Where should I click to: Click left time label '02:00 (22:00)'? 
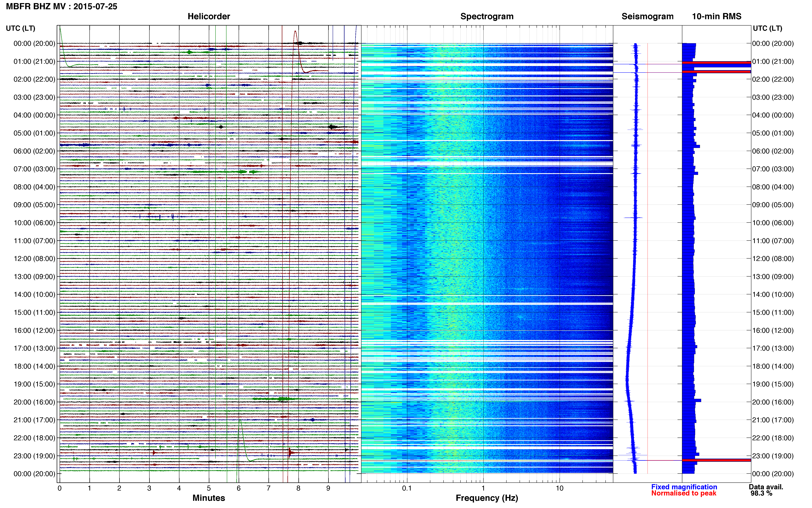[34, 79]
